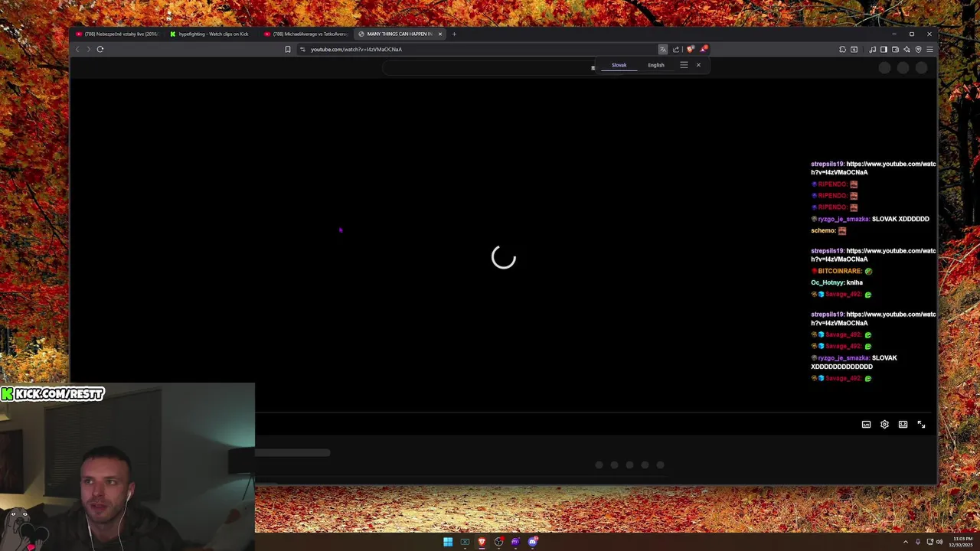Reload the YouTube page
The image size is (980, 551).
tap(100, 49)
